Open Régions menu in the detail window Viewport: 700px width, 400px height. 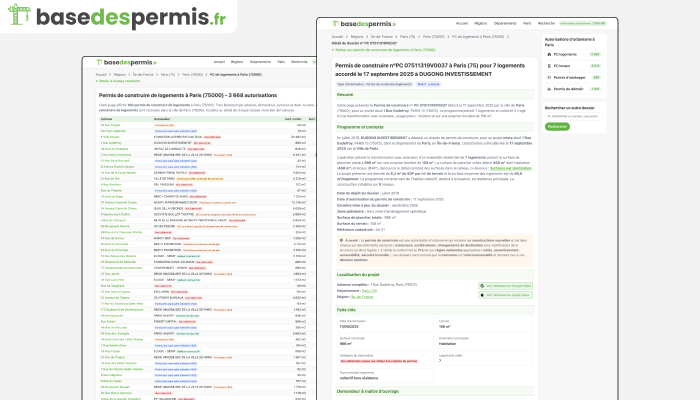pyautogui.click(x=480, y=23)
